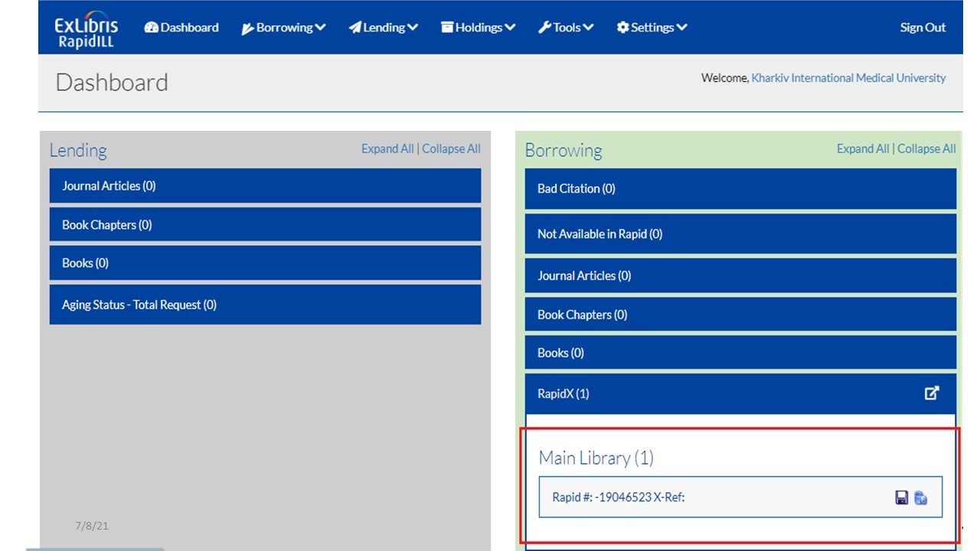Click the Main Library (1) heading
Image resolution: width=980 pixels, height=551 pixels.
(596, 458)
